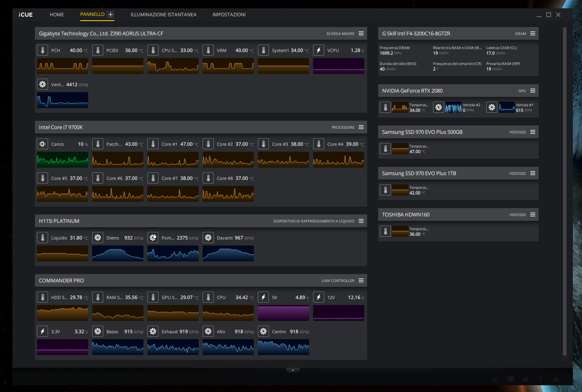582x392 pixels.
Task: Click the Core #8 thermometer icon
Action: pyautogui.click(x=208, y=178)
